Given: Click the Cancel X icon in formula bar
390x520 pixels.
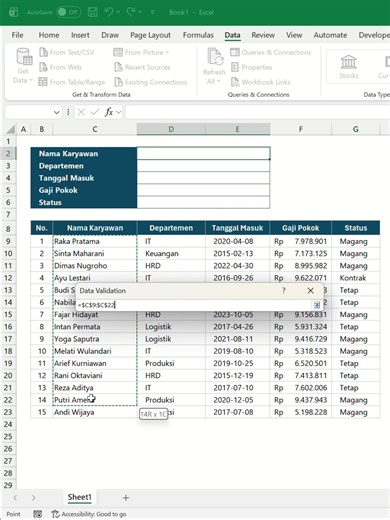Looking at the screenshot, I should click(x=81, y=112).
